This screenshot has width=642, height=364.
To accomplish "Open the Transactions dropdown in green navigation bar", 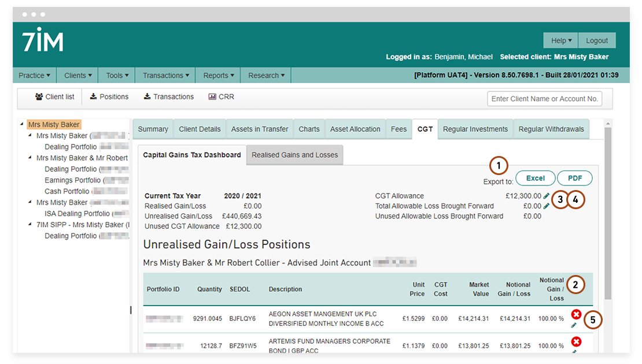I will [166, 75].
